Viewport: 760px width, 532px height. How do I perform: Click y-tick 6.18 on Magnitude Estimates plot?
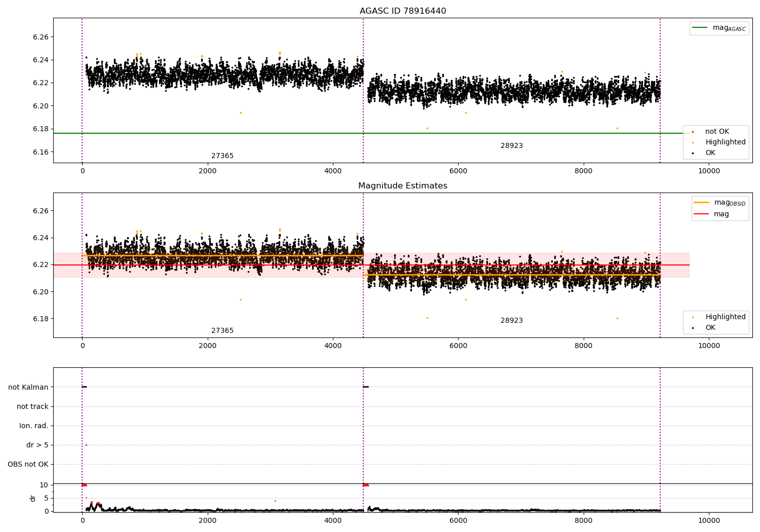pos(41,319)
